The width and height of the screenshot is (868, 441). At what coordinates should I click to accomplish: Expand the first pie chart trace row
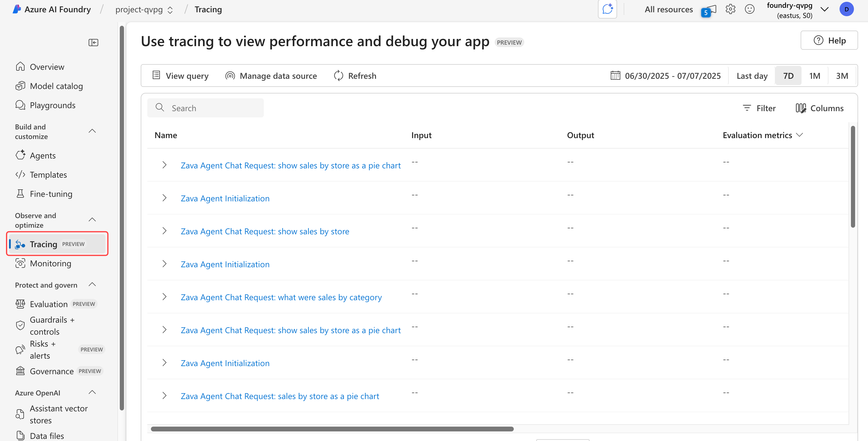tap(164, 165)
